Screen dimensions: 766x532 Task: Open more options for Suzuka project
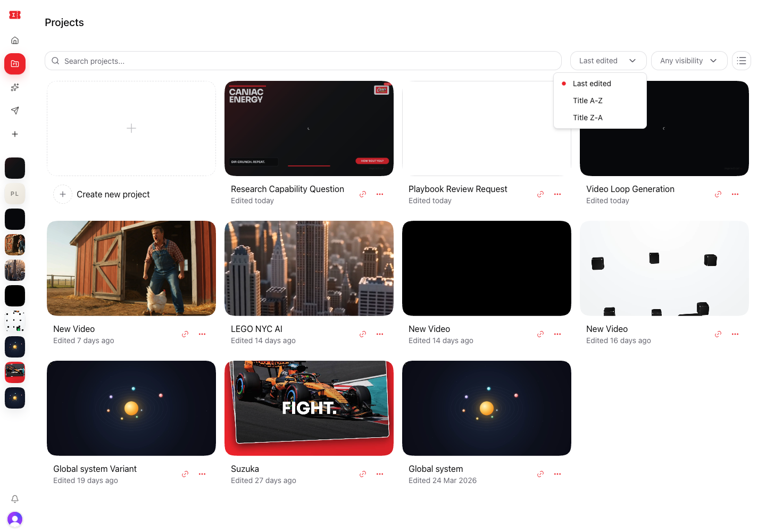coord(380,474)
